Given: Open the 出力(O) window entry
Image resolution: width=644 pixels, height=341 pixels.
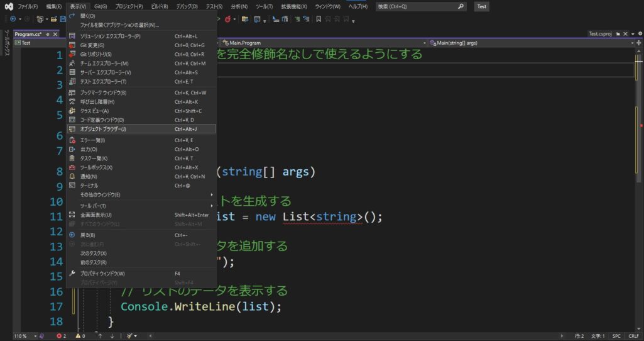Looking at the screenshot, I should pyautogui.click(x=141, y=149).
